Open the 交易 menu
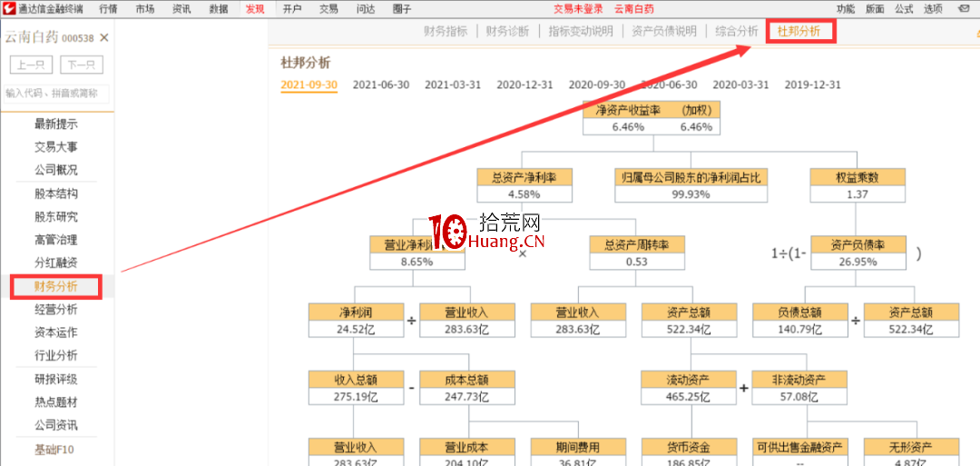 click(328, 9)
